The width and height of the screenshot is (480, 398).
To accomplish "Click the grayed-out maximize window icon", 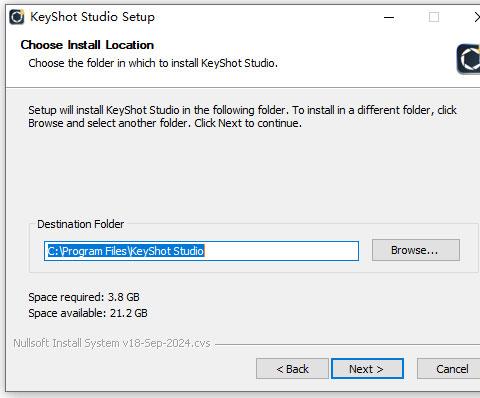I will (434, 17).
